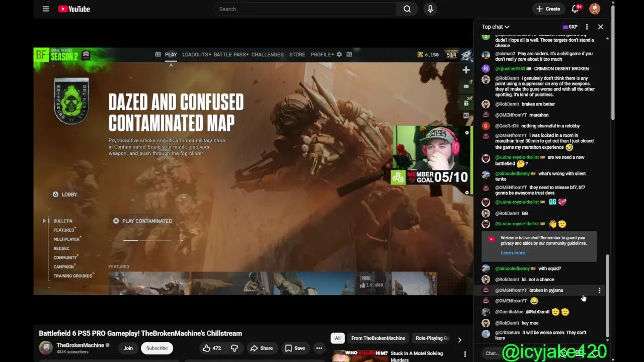
Task: Open more video actions ellipsis
Action: pyautogui.click(x=319, y=348)
